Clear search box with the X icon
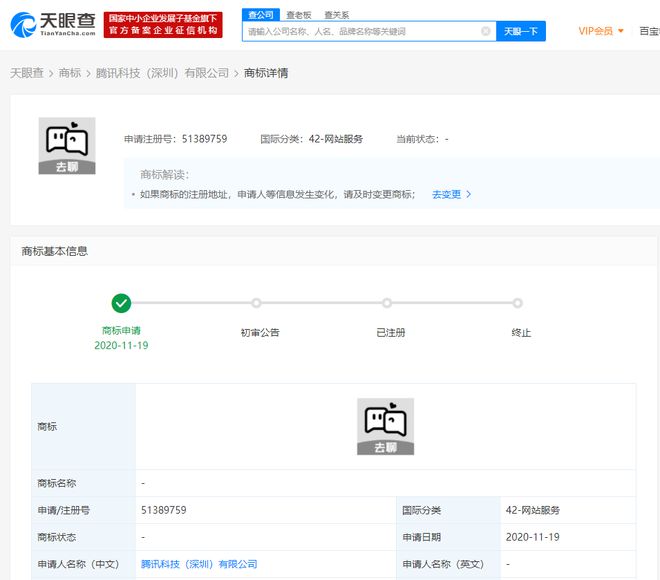 (486, 31)
